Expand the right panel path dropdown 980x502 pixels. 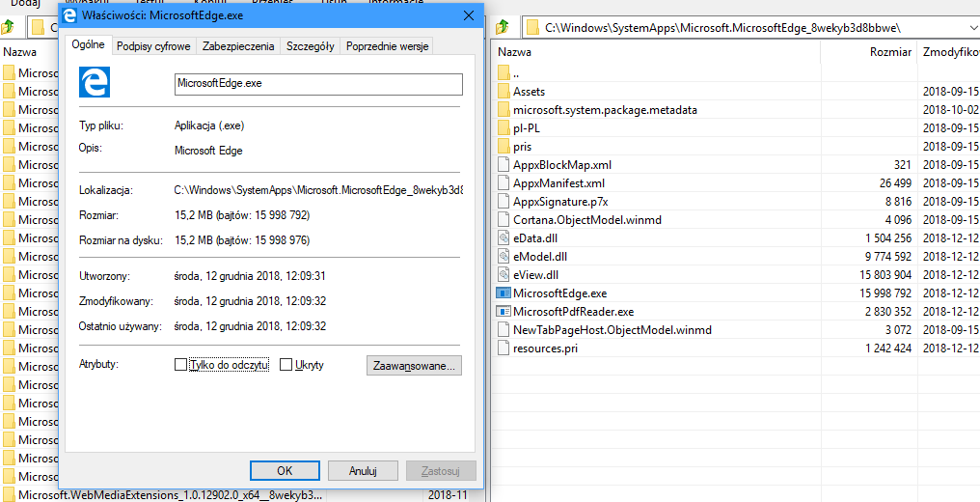(x=972, y=27)
